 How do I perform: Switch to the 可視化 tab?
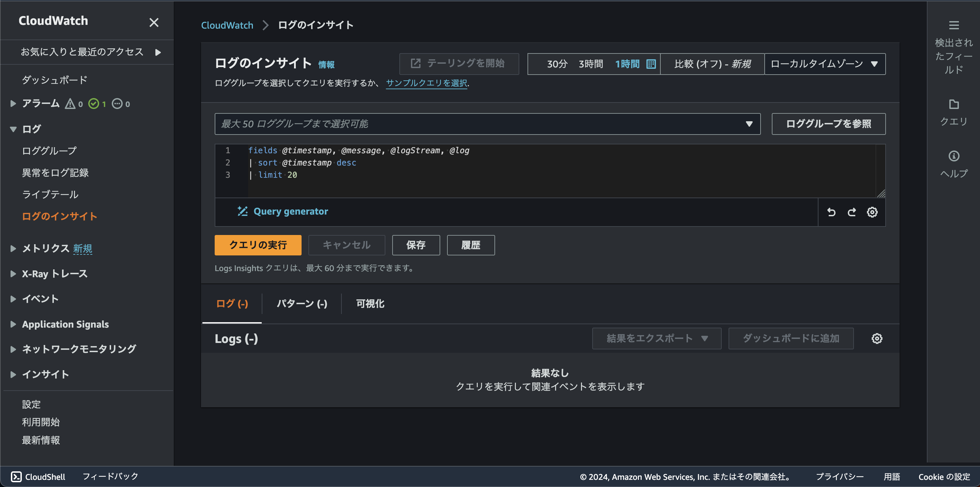370,304
